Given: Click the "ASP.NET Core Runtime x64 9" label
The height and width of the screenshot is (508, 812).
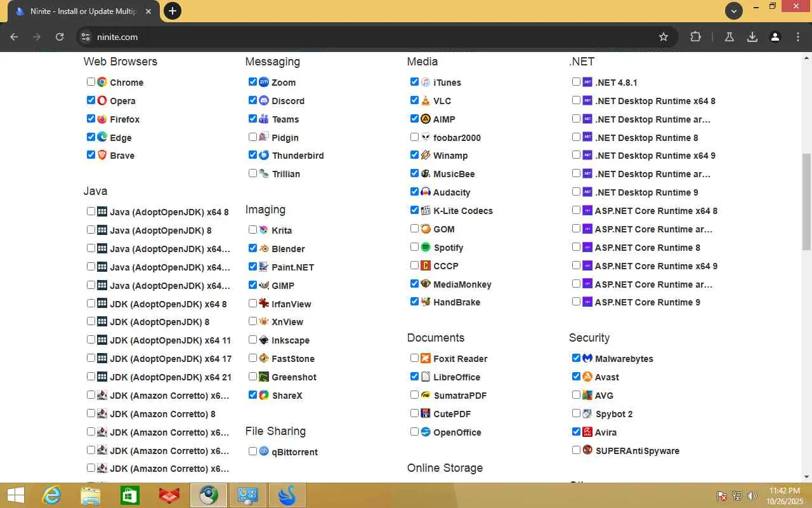Looking at the screenshot, I should pyautogui.click(x=656, y=266).
